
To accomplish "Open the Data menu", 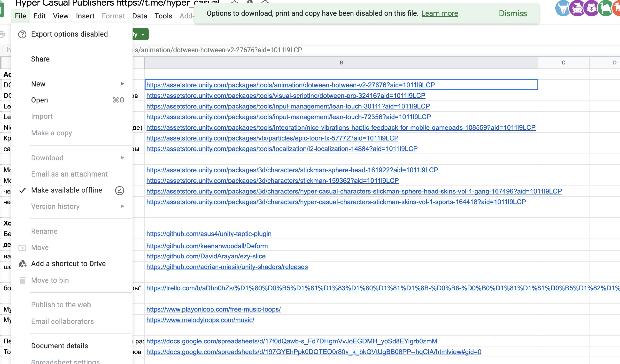I will click(139, 16).
